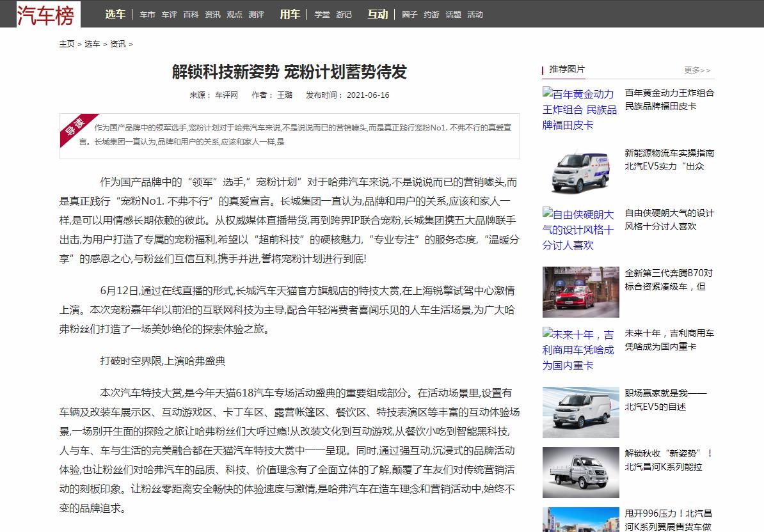Click the 资讯 breadcrumb link
Image resolution: width=764 pixels, height=532 pixels.
[118, 44]
